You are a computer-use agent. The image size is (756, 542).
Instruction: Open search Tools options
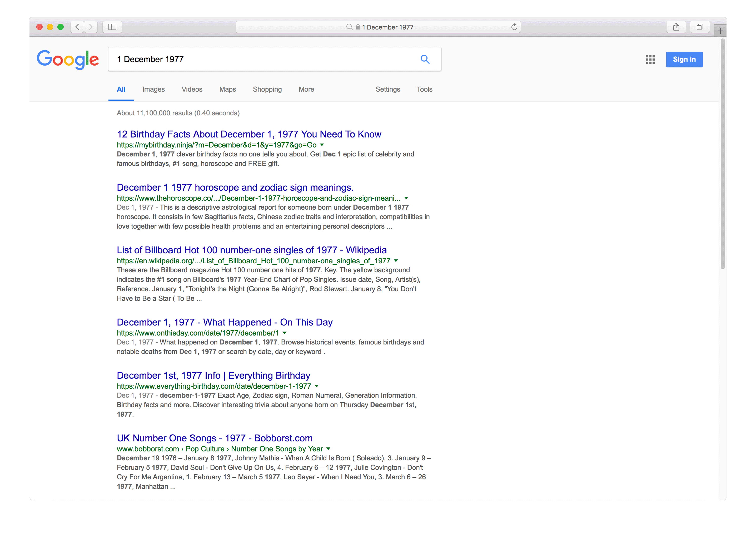point(424,89)
